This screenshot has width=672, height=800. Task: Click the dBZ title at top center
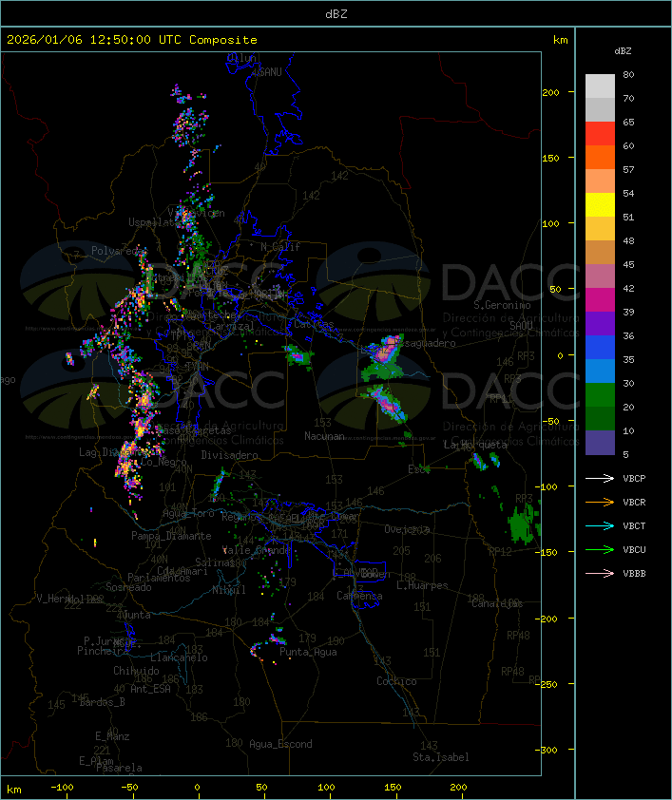point(336,14)
